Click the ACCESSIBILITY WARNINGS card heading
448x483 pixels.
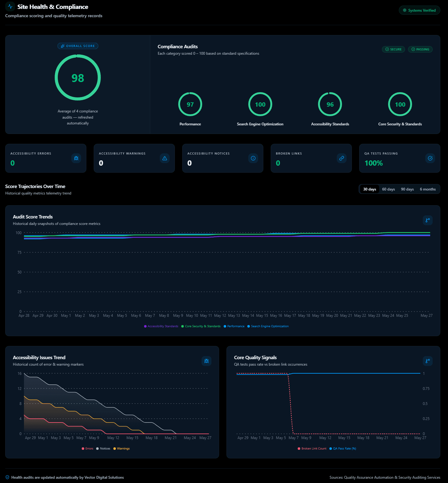[x=122, y=153]
